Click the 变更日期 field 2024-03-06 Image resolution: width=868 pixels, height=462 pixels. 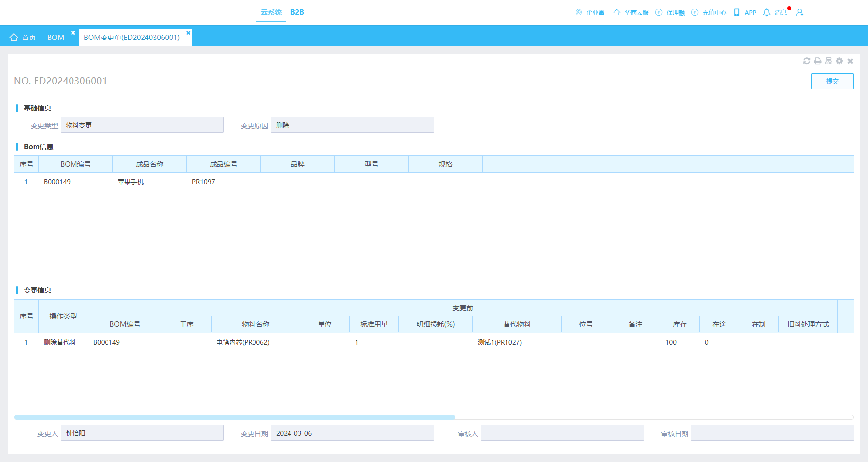point(352,433)
